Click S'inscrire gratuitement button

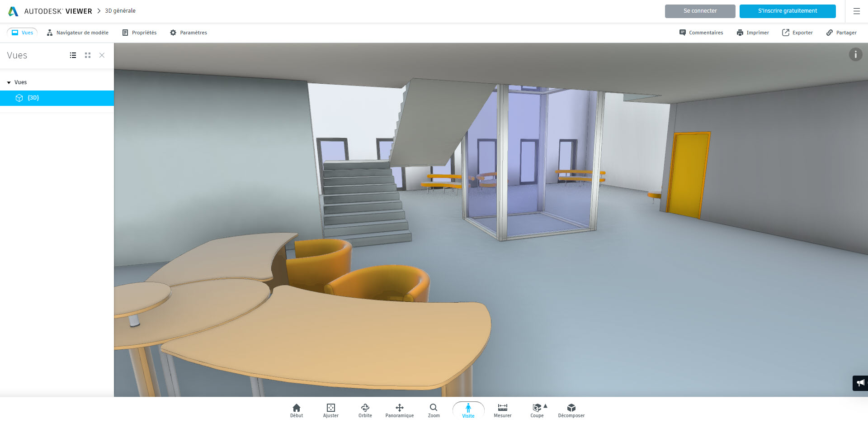pyautogui.click(x=787, y=11)
